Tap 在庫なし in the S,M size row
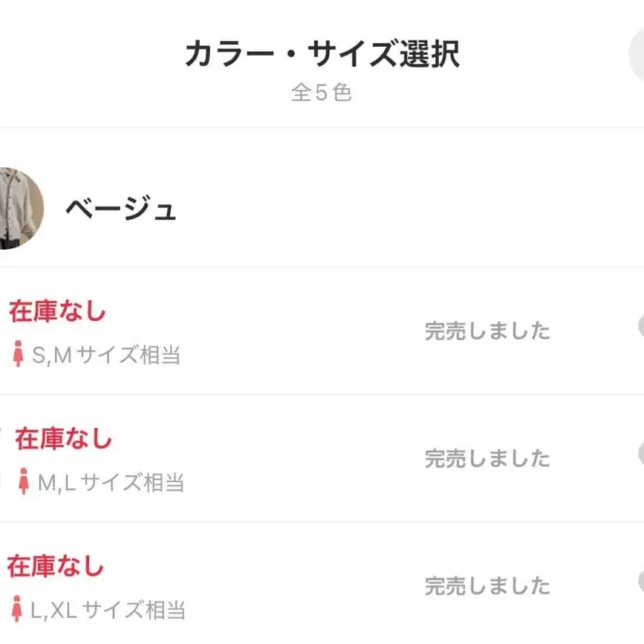This screenshot has width=644, height=644. coord(58,312)
